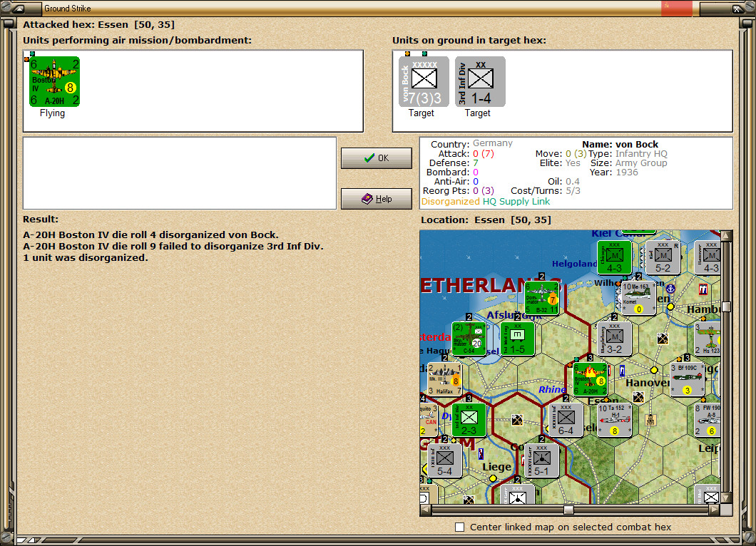756x546 pixels.
Task: Click the grey 5-4 infantry corps counter
Action: pos(444,460)
